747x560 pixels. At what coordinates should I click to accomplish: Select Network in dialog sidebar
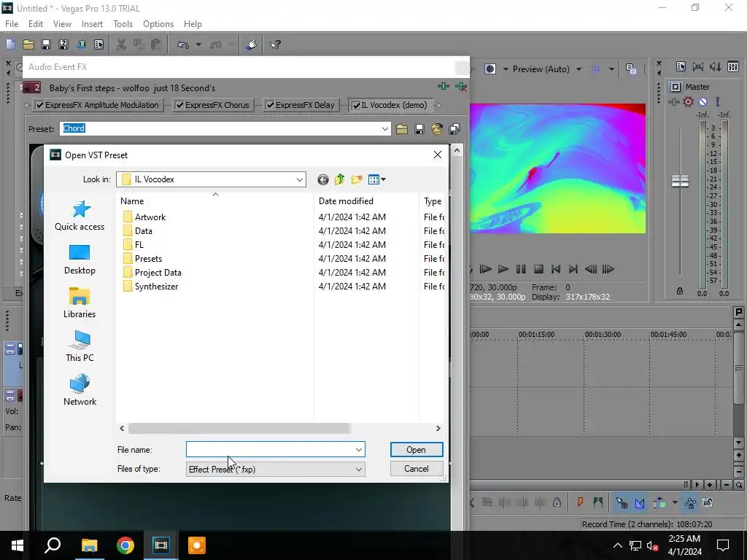pos(80,390)
